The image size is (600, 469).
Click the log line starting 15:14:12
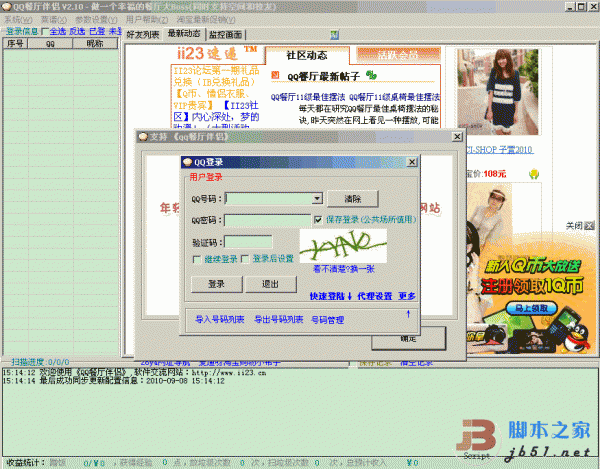tap(134, 373)
